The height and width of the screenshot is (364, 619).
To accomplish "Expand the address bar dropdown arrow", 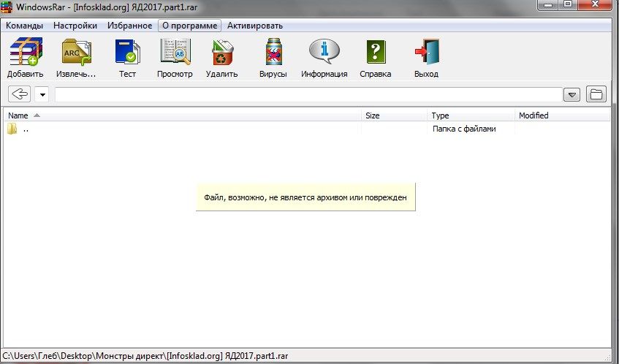I will click(x=571, y=95).
